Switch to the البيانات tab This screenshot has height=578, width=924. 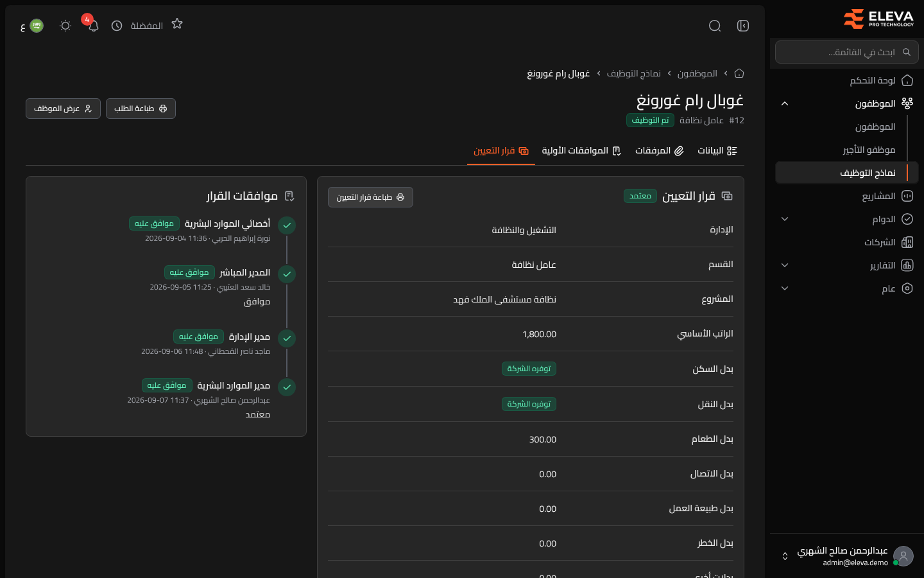pyautogui.click(x=717, y=151)
